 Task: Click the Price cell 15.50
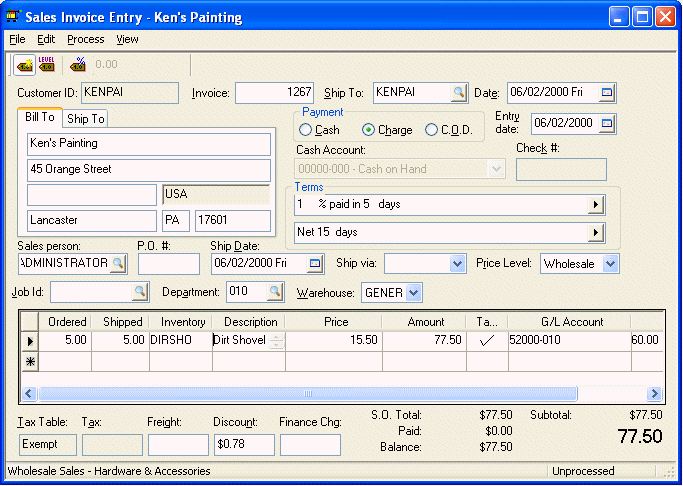334,341
